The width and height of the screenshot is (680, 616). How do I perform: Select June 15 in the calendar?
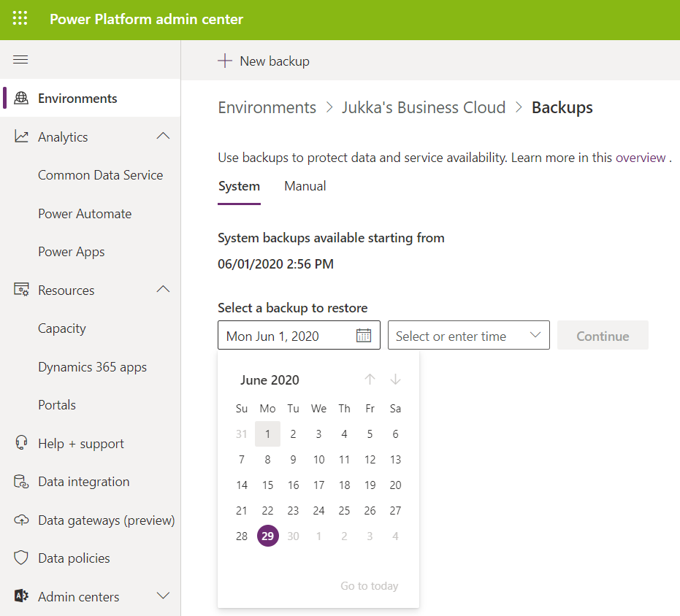(x=267, y=485)
